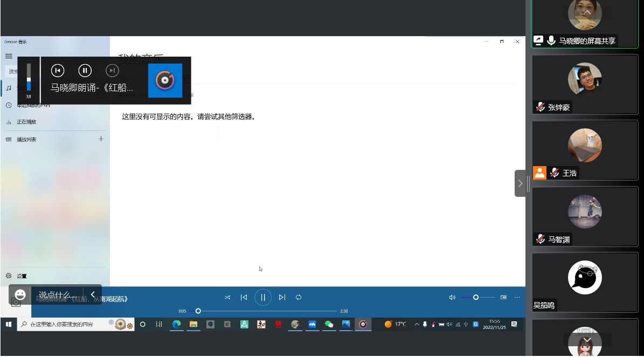Screen dimensions: 644x357
Task: Open WeChat from the Windows taskbar
Action: [329, 324]
